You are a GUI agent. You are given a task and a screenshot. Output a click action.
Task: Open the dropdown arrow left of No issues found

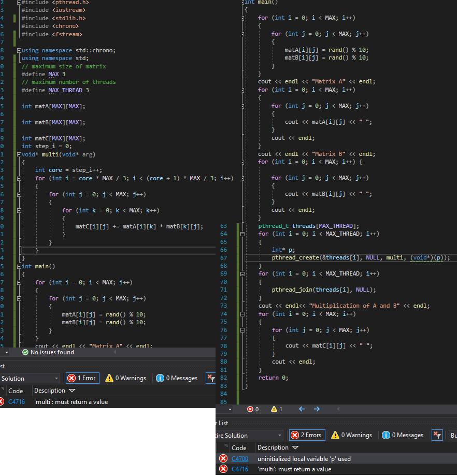tap(6, 352)
